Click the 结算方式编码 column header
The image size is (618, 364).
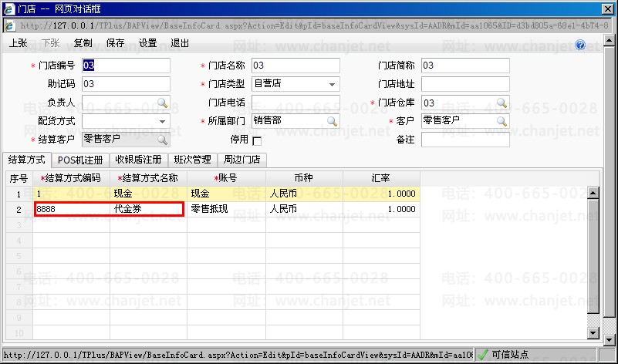pos(71,178)
